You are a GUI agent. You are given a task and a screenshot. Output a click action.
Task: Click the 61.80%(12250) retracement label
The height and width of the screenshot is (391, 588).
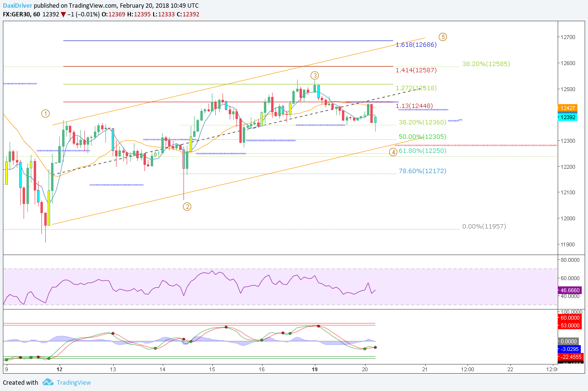tap(422, 151)
